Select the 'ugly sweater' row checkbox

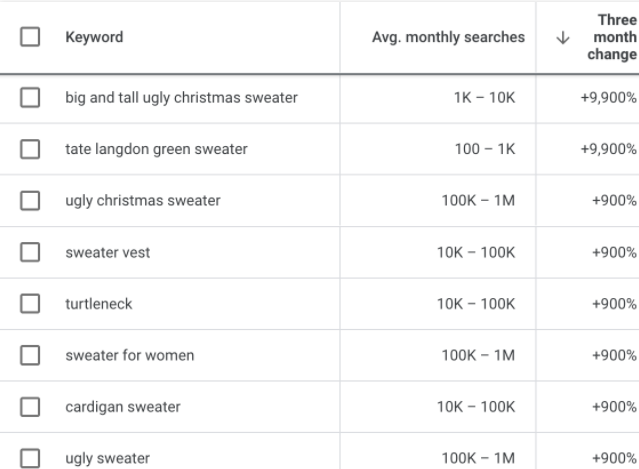(x=30, y=458)
